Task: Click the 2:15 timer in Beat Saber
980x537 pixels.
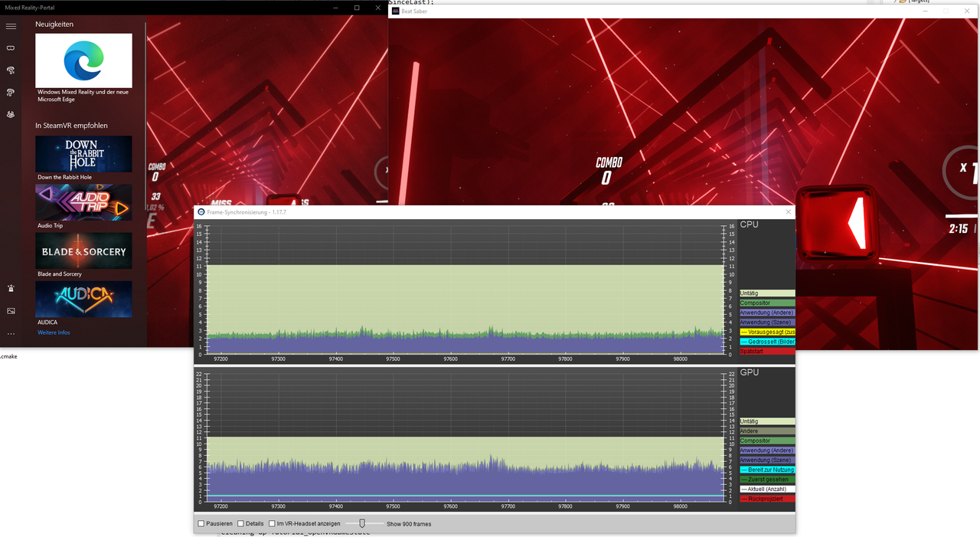Action: click(958, 228)
